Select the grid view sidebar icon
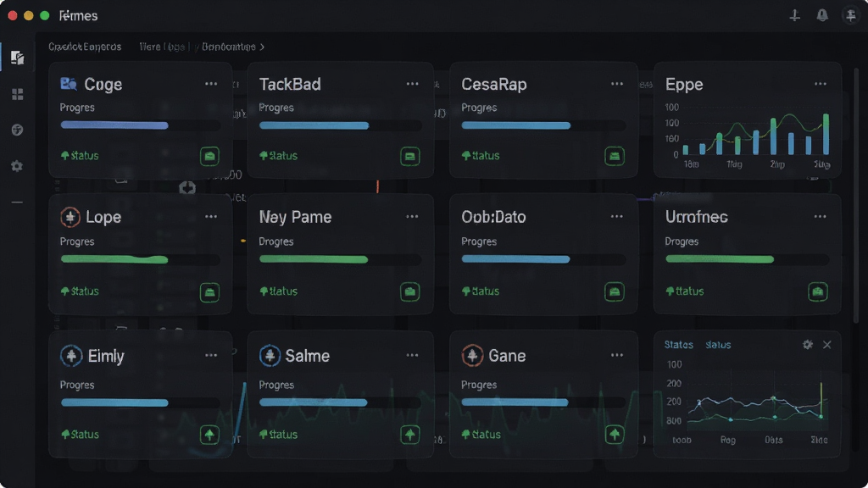Image resolution: width=868 pixels, height=488 pixels. 17,94
